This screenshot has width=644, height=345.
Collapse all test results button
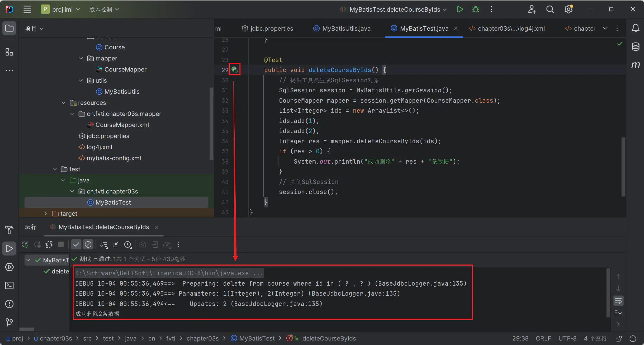point(115,245)
